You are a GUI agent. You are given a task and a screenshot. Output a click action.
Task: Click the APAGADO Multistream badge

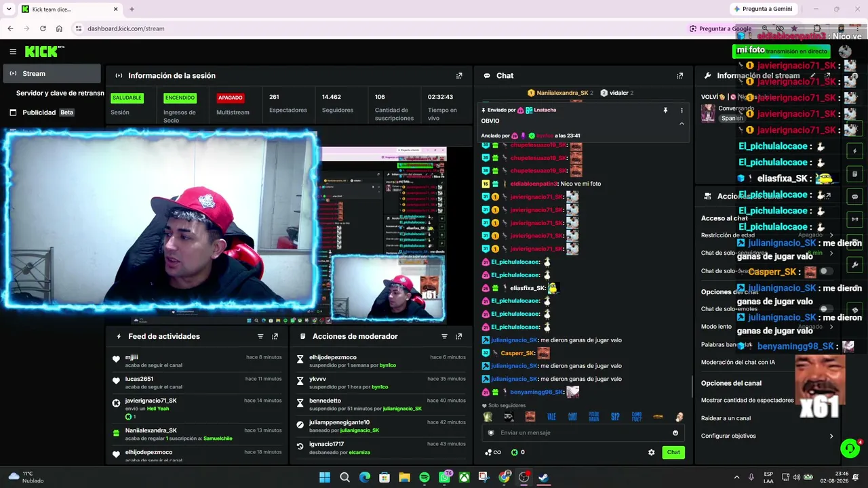tap(230, 98)
